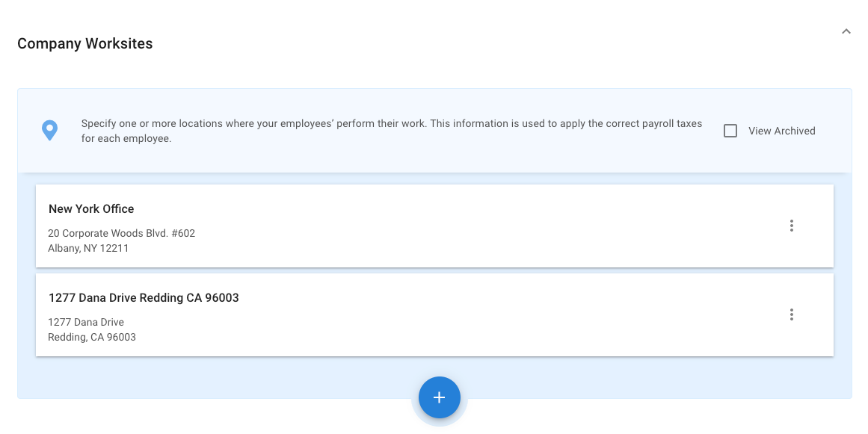Click the worksite payroll taxes description text
Screen dimensions: 868x434
pos(391,131)
